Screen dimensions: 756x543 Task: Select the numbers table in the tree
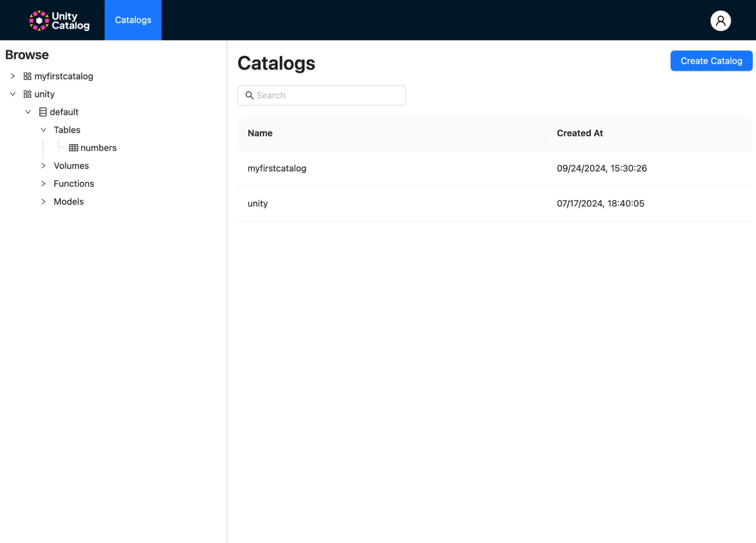[99, 147]
